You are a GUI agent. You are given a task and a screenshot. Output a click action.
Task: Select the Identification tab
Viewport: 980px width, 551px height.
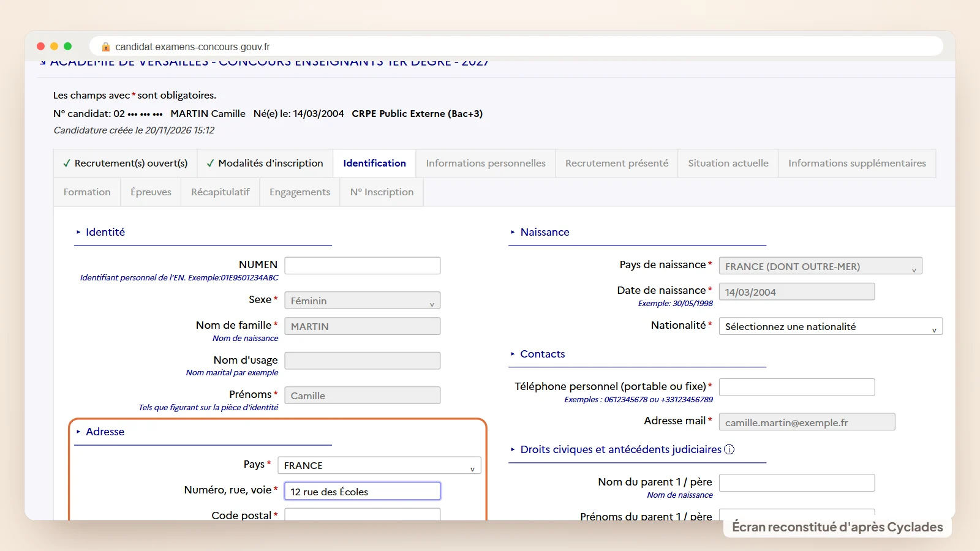point(374,163)
